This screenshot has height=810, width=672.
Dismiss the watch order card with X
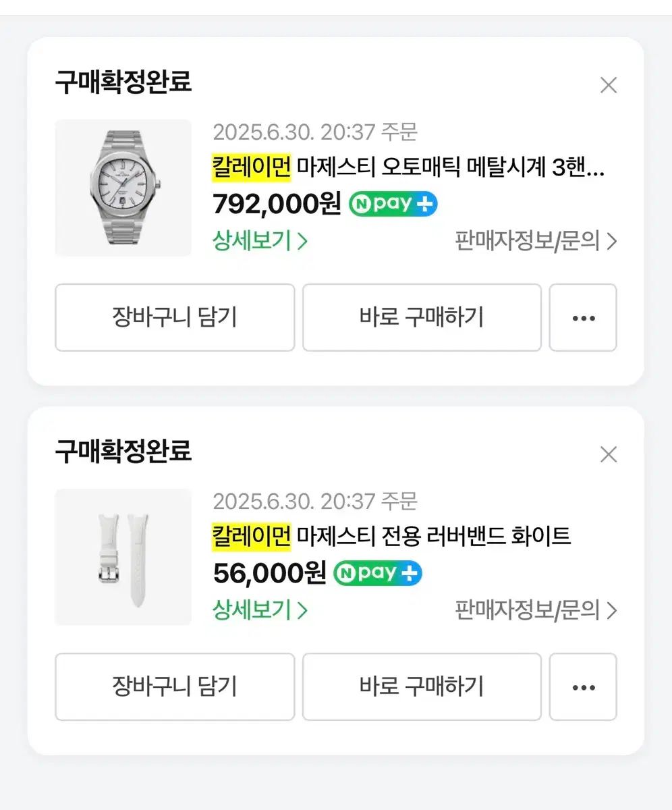pos(609,86)
